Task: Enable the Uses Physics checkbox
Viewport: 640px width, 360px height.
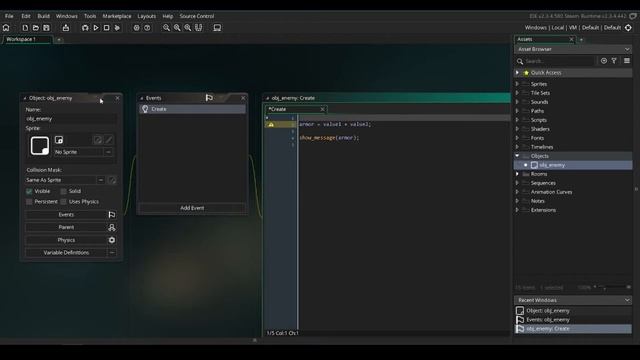Action: 63,202
